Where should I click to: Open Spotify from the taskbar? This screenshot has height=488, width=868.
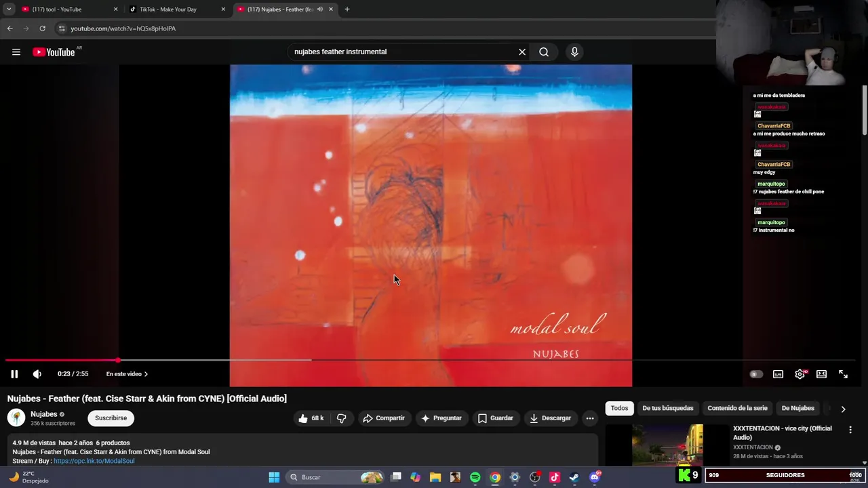tap(475, 477)
